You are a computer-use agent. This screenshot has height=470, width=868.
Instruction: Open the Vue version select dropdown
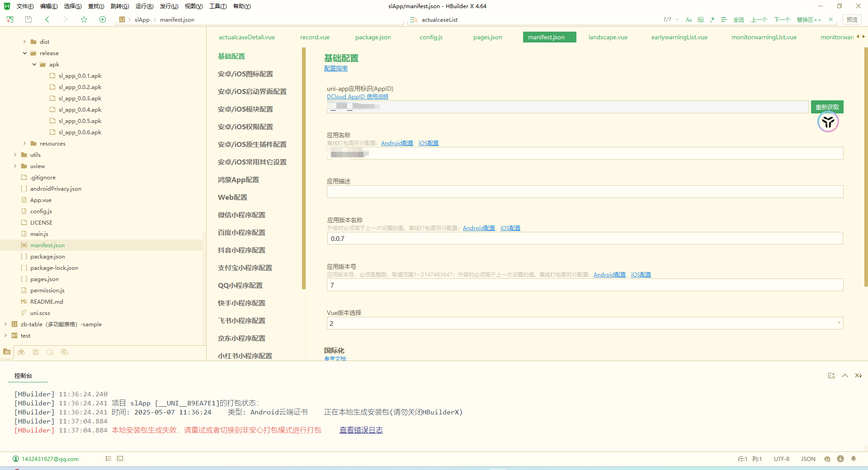coord(585,323)
